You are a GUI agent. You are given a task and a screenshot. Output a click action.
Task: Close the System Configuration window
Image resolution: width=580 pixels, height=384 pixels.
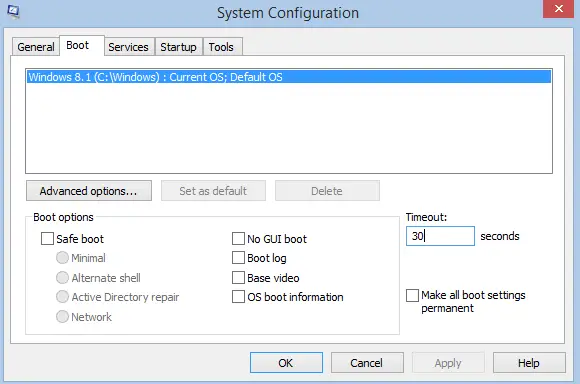(558, 9)
